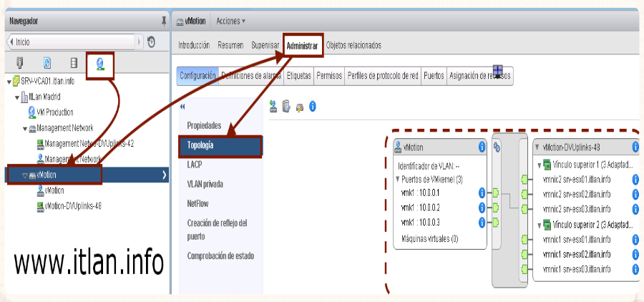Collapse Vínculo superior 1 uplink group

[x=538, y=165]
